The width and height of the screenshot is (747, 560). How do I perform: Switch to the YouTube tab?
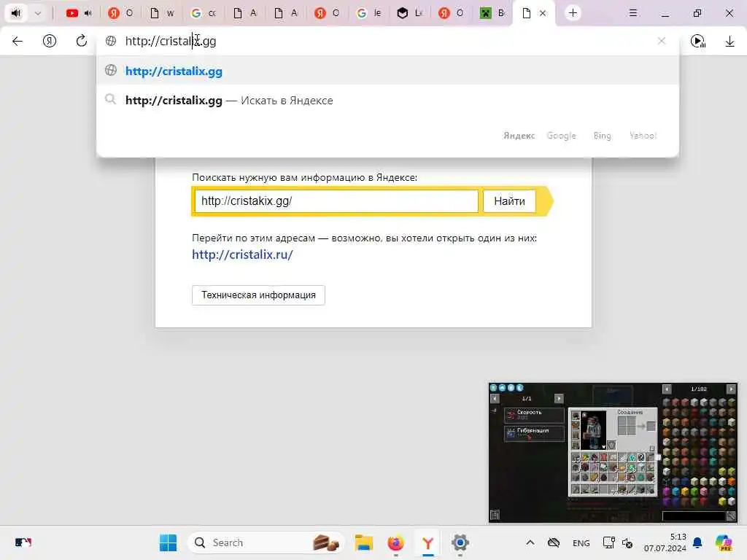coord(72,13)
